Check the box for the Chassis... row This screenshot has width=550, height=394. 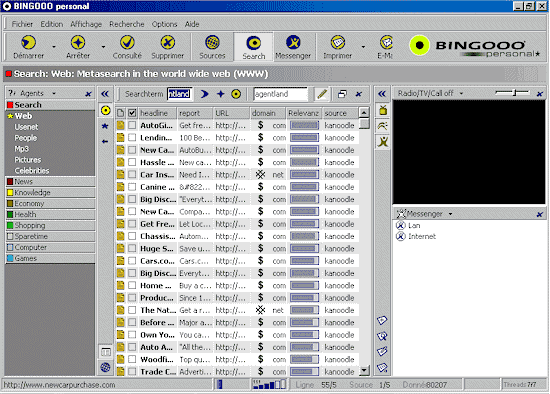[x=132, y=236]
